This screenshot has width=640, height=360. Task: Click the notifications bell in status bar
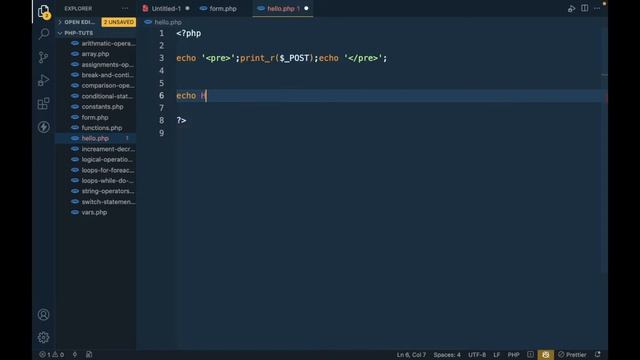pos(598,355)
